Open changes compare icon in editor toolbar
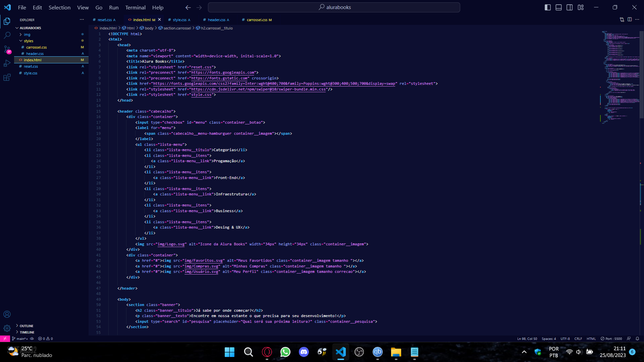644x362 pixels. 622,20
